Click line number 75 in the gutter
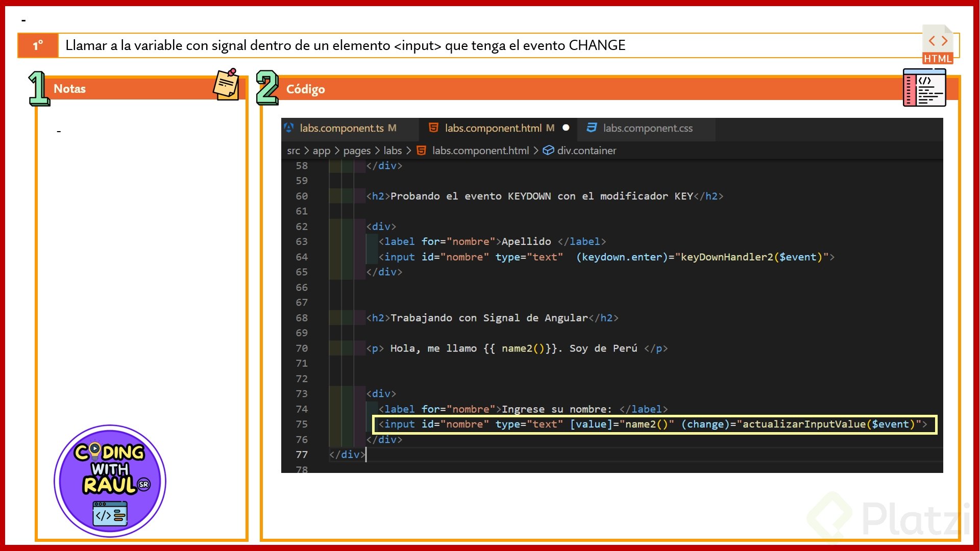The height and width of the screenshot is (551, 980). click(x=302, y=424)
